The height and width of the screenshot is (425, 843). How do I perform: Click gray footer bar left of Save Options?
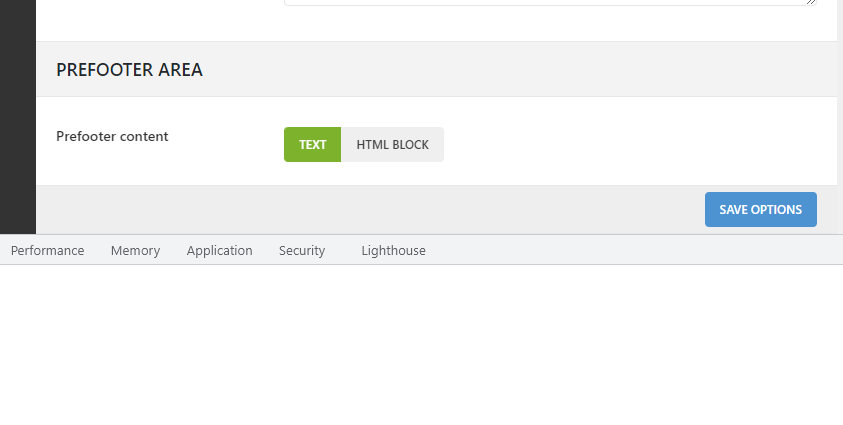click(x=370, y=210)
